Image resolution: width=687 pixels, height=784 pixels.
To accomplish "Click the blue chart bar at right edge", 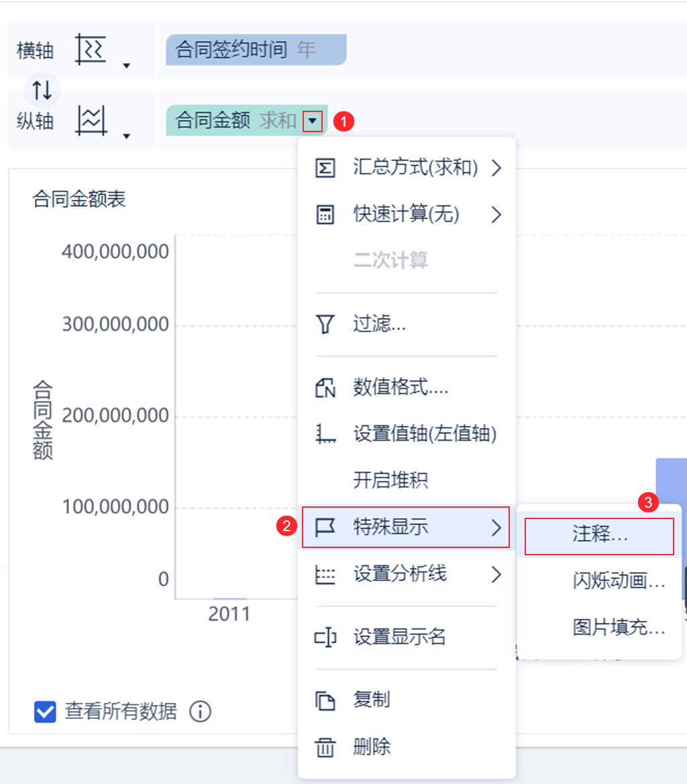I will click(671, 481).
